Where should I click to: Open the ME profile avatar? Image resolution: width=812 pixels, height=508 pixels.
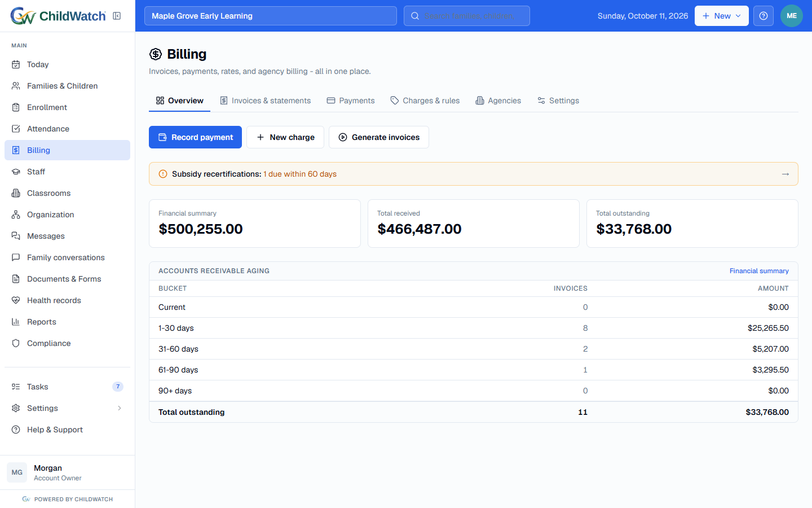click(792, 16)
